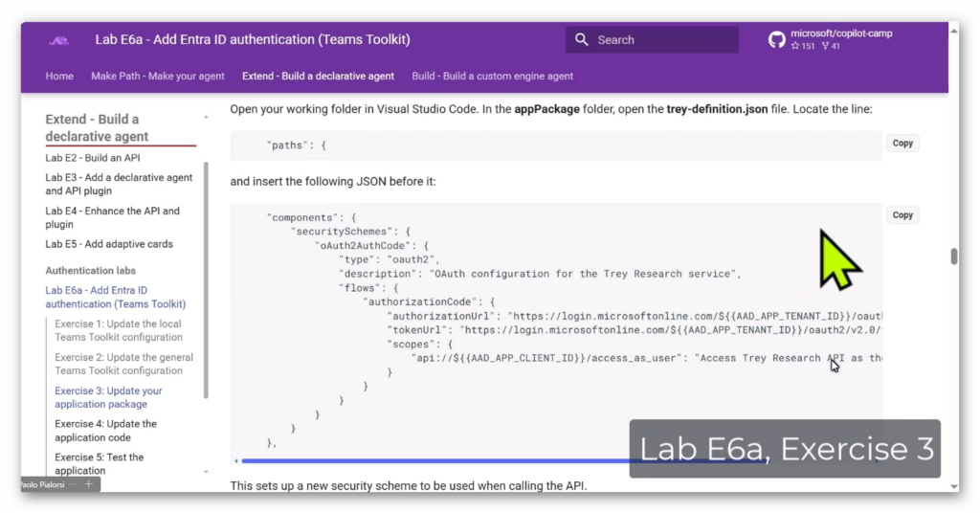Click the Search input field
The width and height of the screenshot is (980, 513).
[x=653, y=39]
